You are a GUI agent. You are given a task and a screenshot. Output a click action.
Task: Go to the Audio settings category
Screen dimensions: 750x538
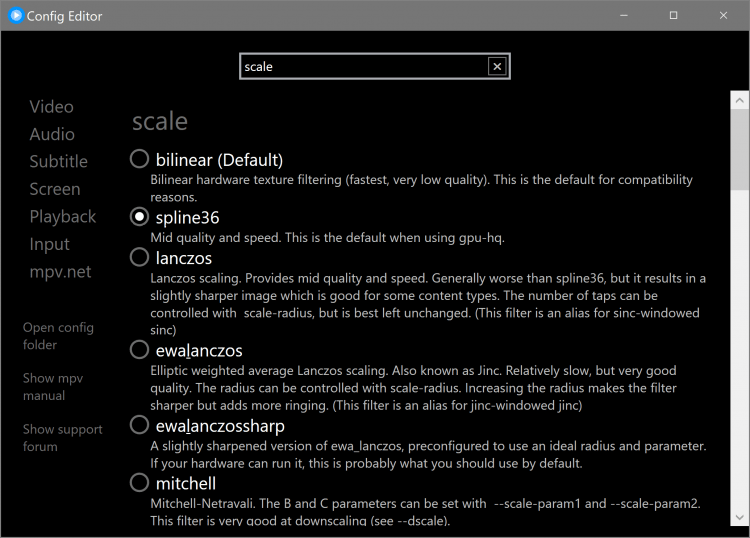click(x=52, y=134)
